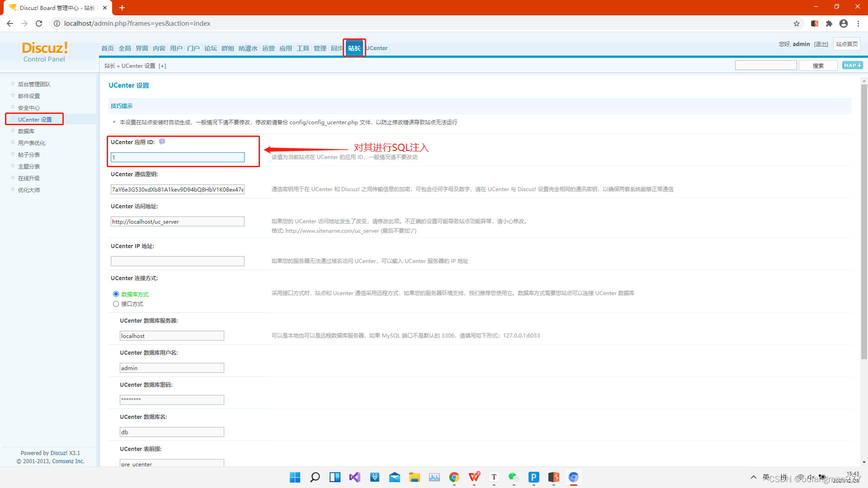Open the orange lightning app on taskbar
This screenshot has width=868, height=488.
[554, 477]
